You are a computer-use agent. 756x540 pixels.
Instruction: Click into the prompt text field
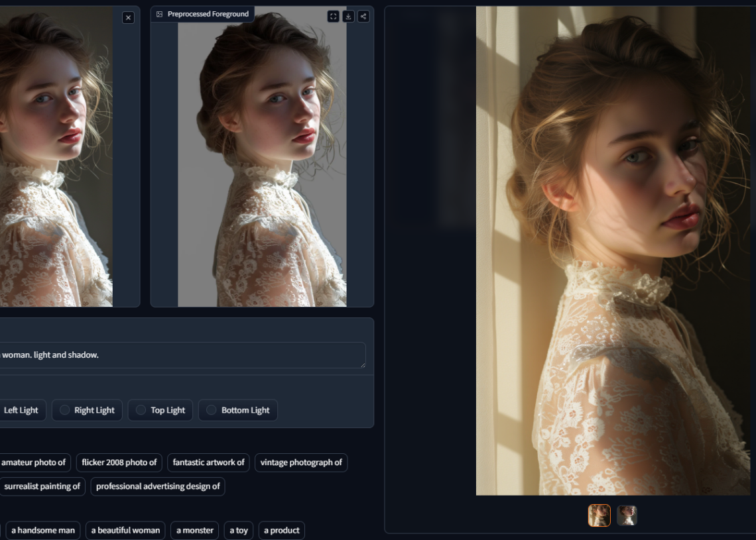click(x=179, y=355)
